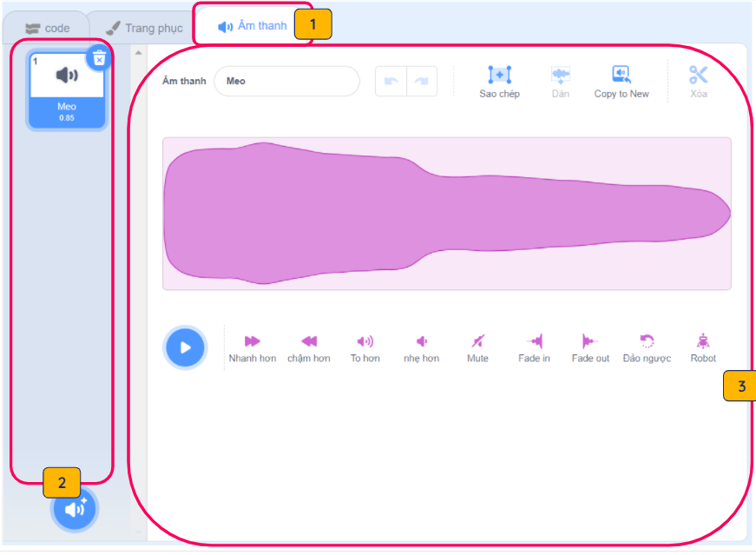Click the Sao chép copy tool
Viewport: 756px width, 555px height.
(x=499, y=82)
